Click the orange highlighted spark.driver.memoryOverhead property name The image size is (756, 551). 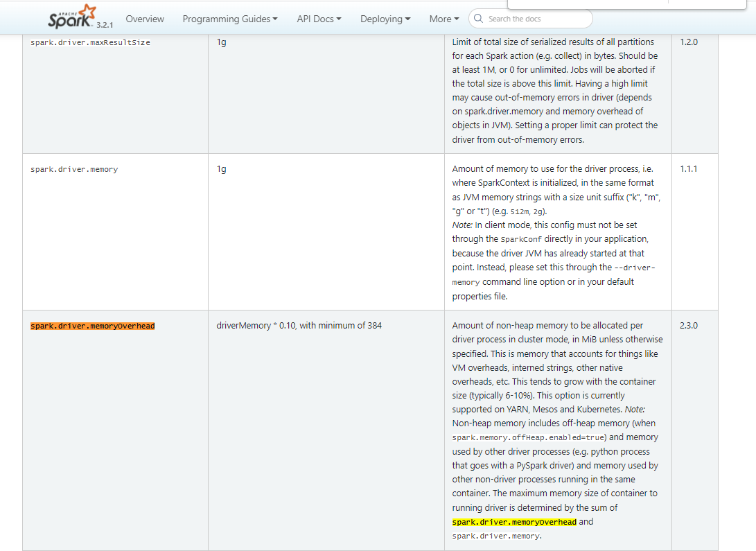click(93, 326)
